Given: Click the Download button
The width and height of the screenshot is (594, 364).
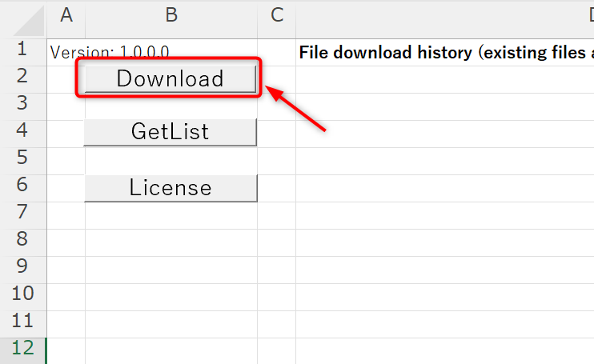Looking at the screenshot, I should pos(170,78).
